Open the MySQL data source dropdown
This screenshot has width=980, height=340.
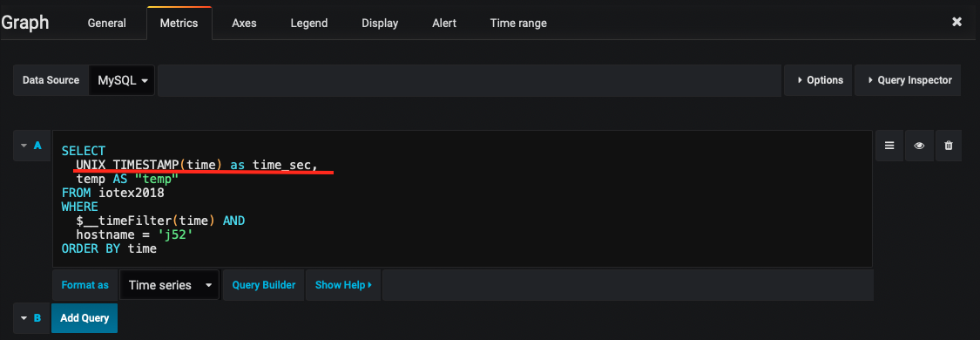tap(122, 80)
